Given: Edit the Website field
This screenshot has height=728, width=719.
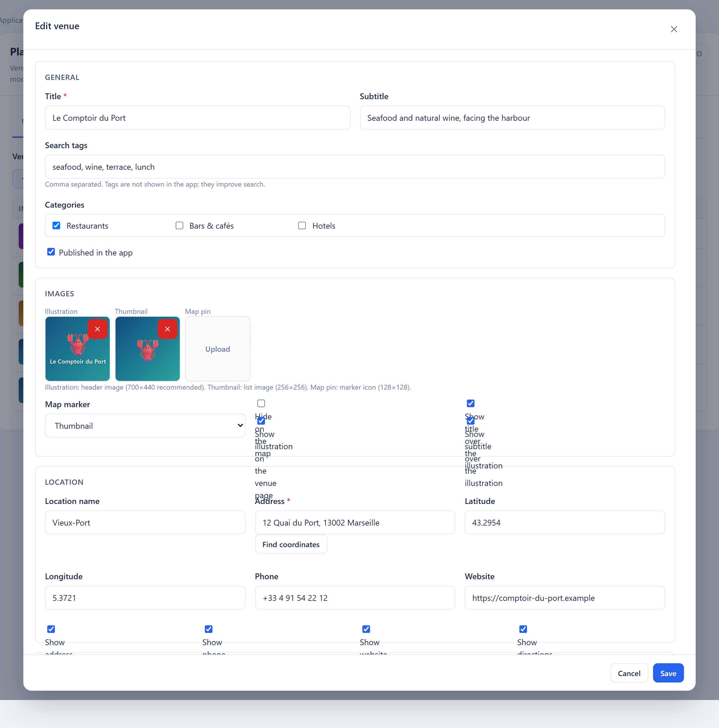Looking at the screenshot, I should pyautogui.click(x=565, y=598).
